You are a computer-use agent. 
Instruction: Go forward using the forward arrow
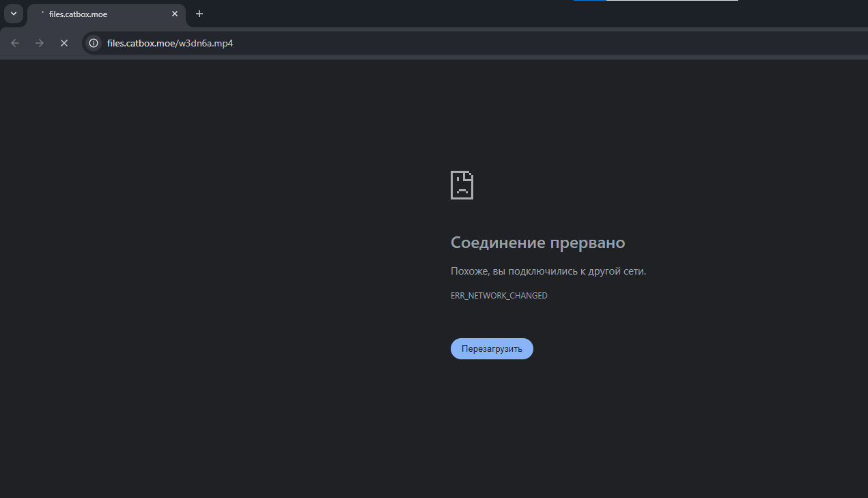tap(40, 43)
